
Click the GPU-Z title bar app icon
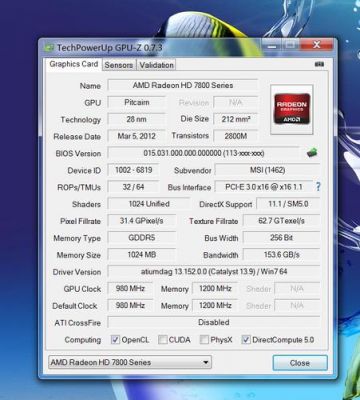50,48
